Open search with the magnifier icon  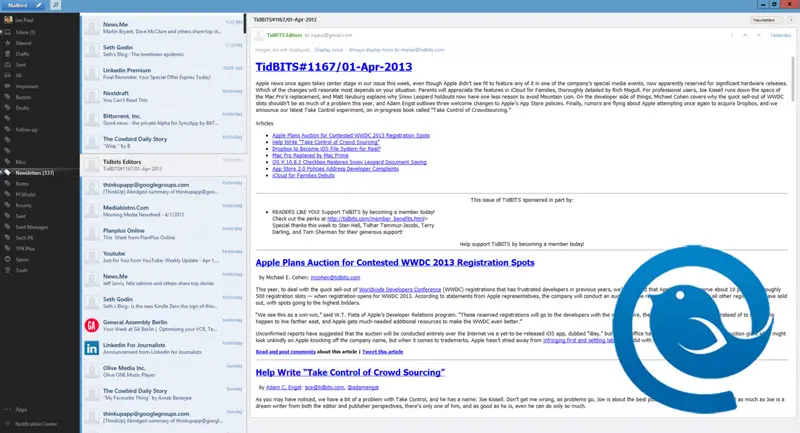[56, 5]
